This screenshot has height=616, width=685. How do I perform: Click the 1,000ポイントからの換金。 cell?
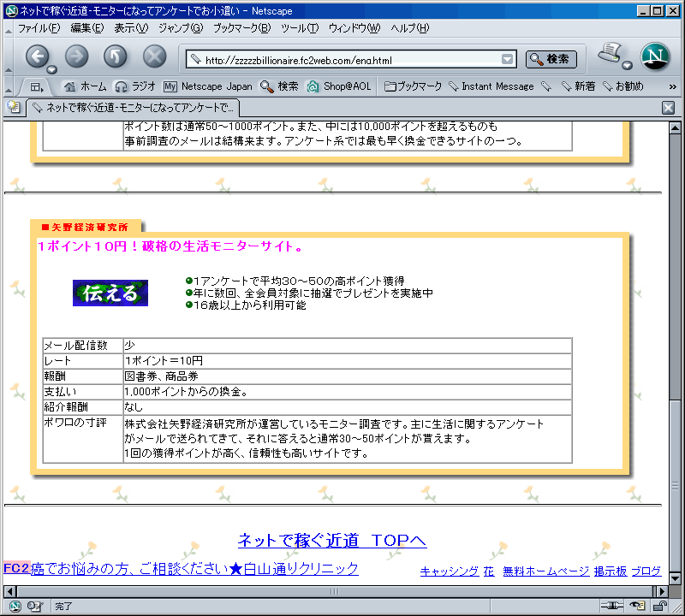coord(348,392)
